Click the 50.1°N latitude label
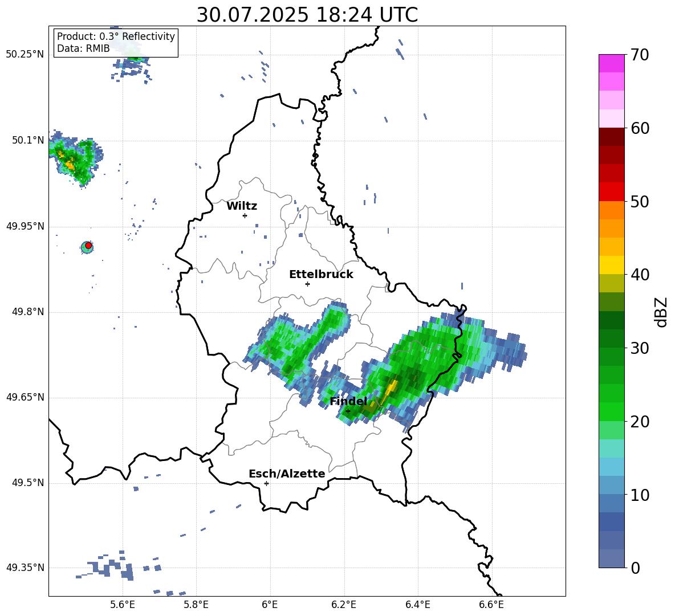The image size is (675, 616). (x=28, y=140)
